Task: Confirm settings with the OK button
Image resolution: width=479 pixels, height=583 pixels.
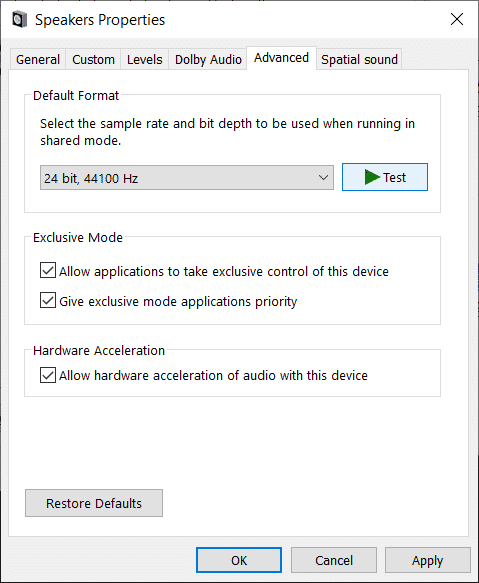Action: click(239, 560)
